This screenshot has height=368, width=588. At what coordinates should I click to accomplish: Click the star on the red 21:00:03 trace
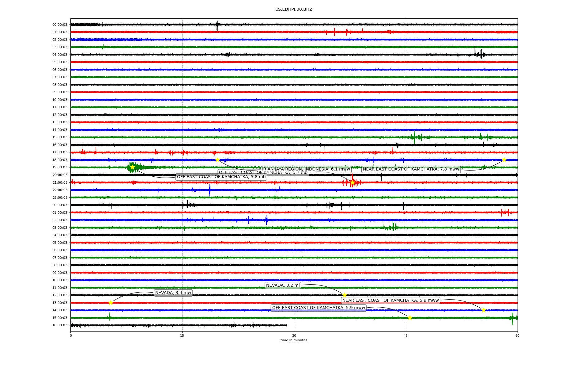(x=352, y=182)
